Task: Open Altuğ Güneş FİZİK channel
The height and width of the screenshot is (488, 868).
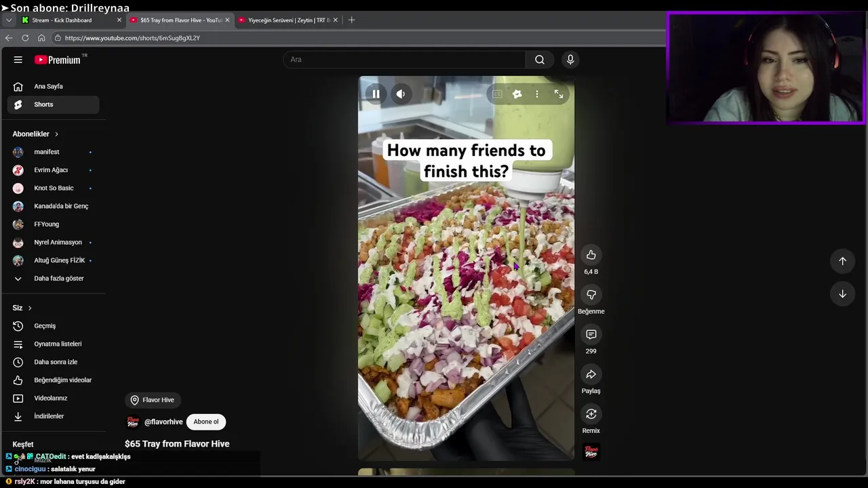Action: [54, 260]
